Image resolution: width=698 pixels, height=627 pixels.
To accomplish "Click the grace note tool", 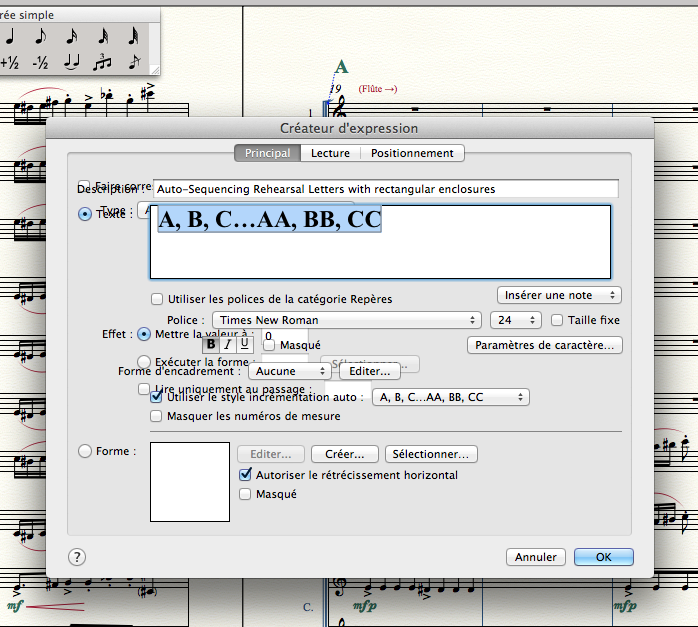I will point(133,63).
